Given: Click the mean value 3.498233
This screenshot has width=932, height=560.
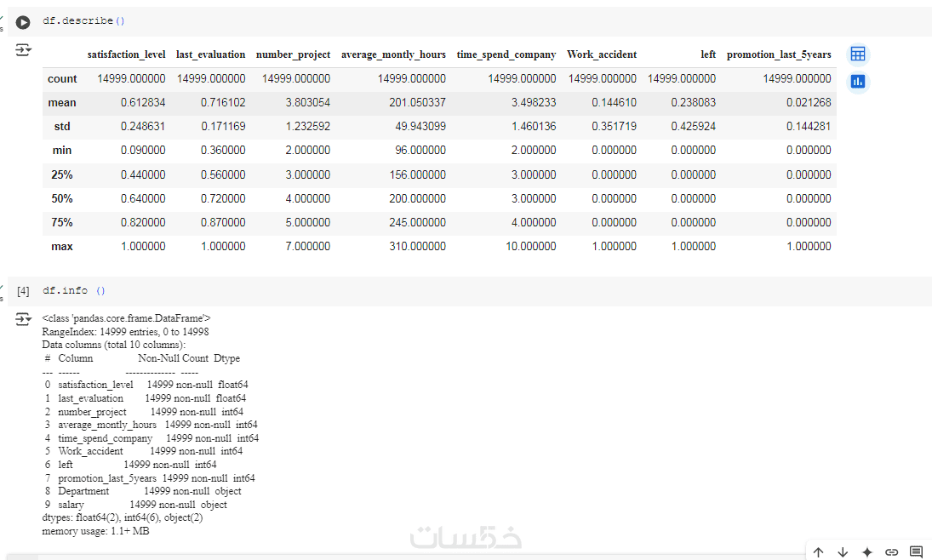Looking at the screenshot, I should click(x=534, y=103).
